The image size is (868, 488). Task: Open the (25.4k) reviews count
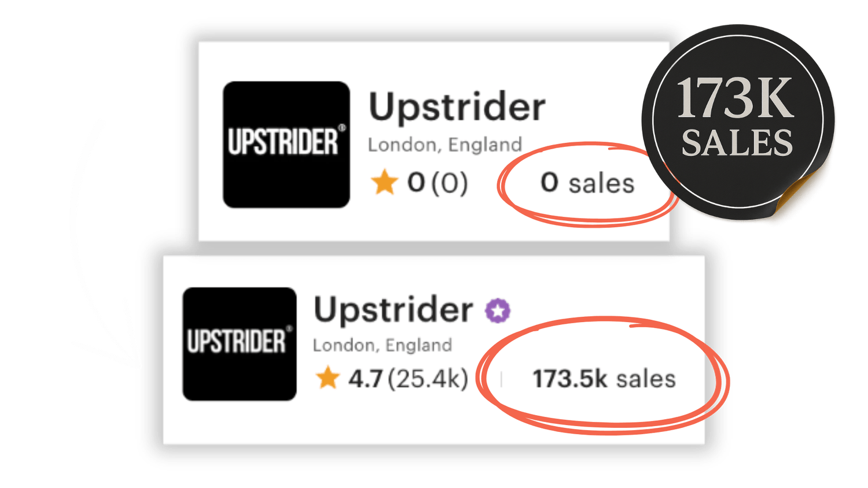[428, 379]
